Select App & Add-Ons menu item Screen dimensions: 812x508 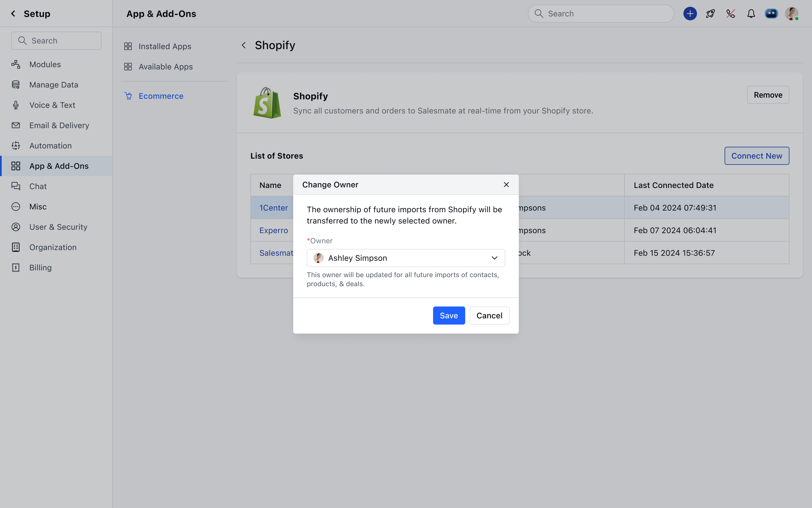(x=56, y=166)
